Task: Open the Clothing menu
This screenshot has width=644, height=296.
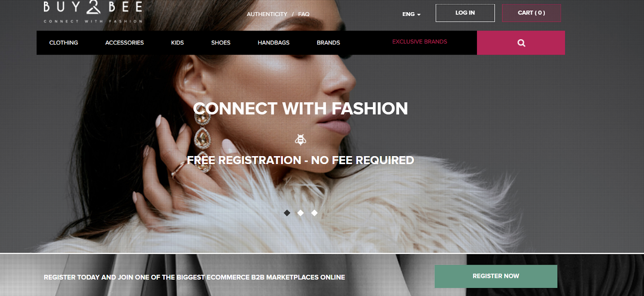Action: (64, 43)
